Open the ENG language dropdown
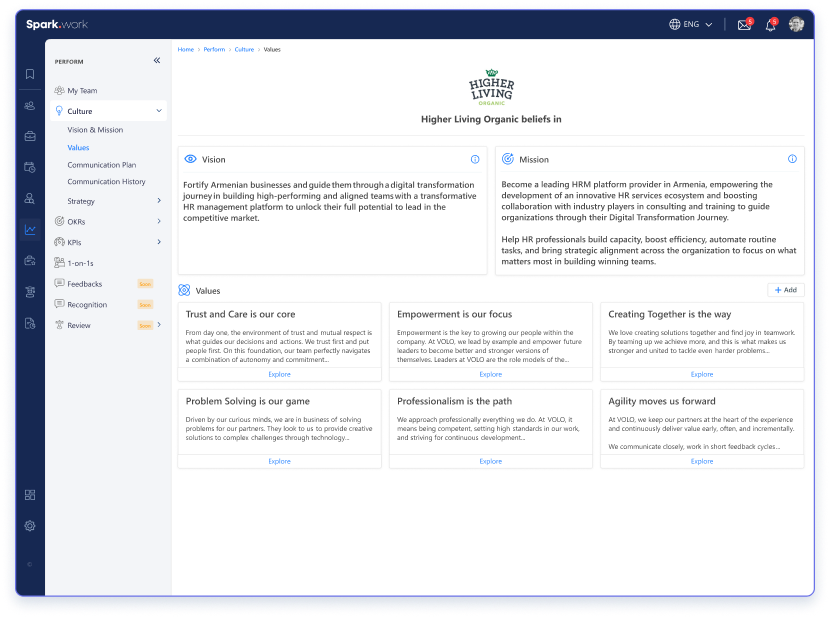Viewport: 830px width, 618px height. pos(691,24)
